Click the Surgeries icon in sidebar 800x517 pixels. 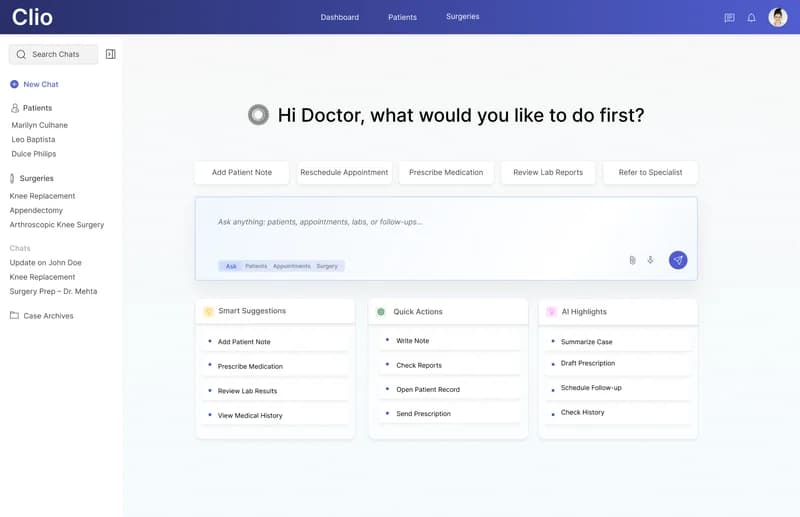click(12, 178)
